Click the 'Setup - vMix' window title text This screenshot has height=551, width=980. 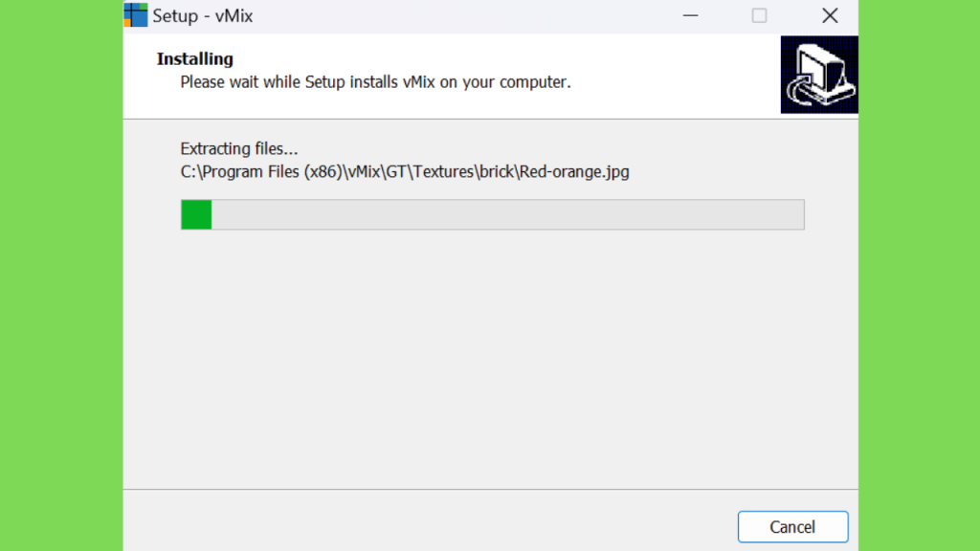pyautogui.click(x=203, y=15)
